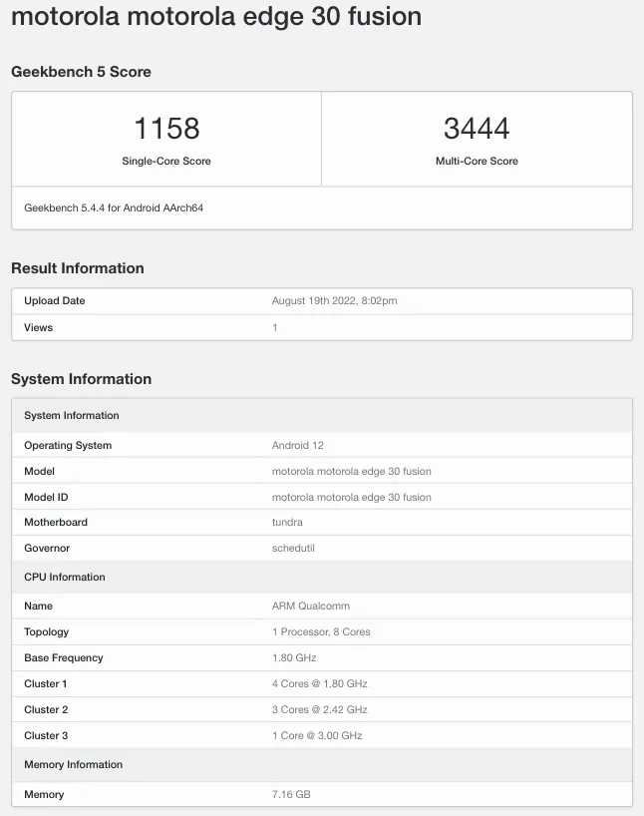This screenshot has height=816, width=644.
Task: Click the 'Single-Core Score' label
Action: point(166,162)
